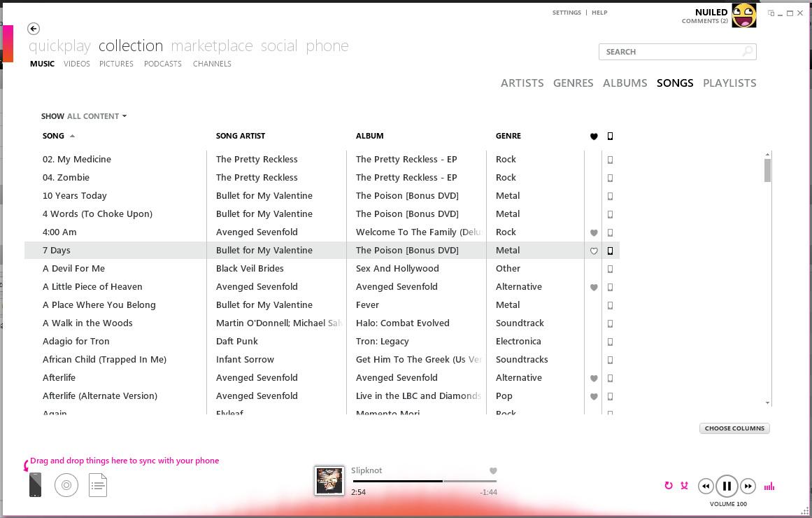The height and width of the screenshot is (518, 812).
Task: Click phone sync icon for Adagio for Tron
Action: tap(610, 342)
